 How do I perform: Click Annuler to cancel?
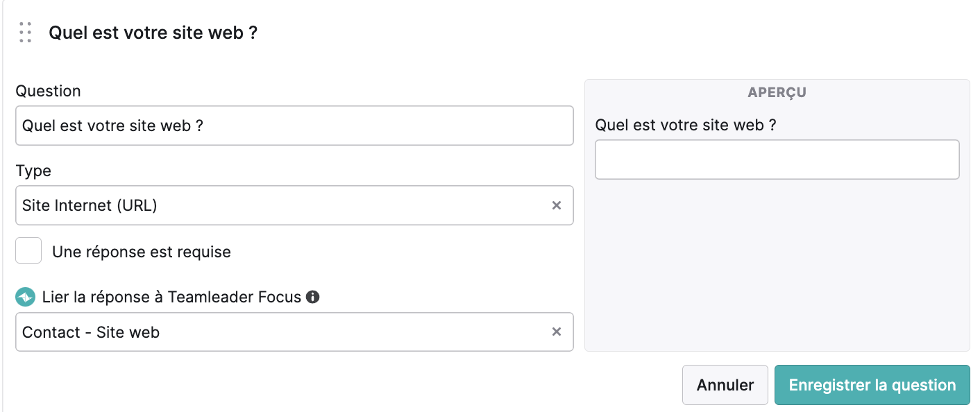tap(725, 385)
